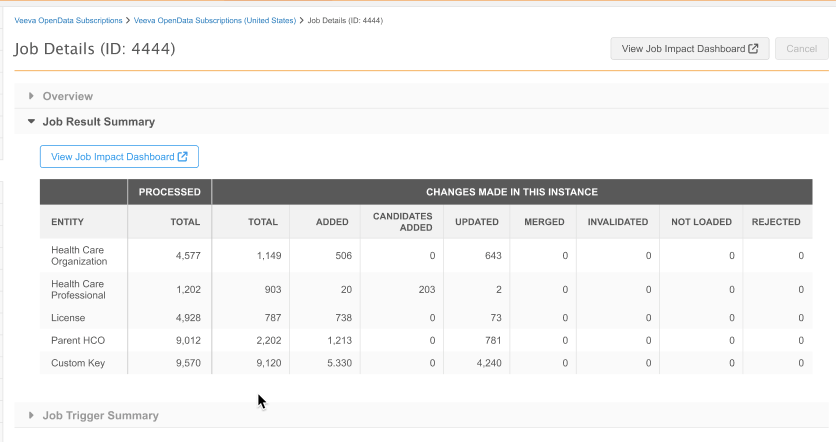836x442 pixels.
Task: Click external-link icon in blue outlined dashboard button
Action: coord(183,157)
